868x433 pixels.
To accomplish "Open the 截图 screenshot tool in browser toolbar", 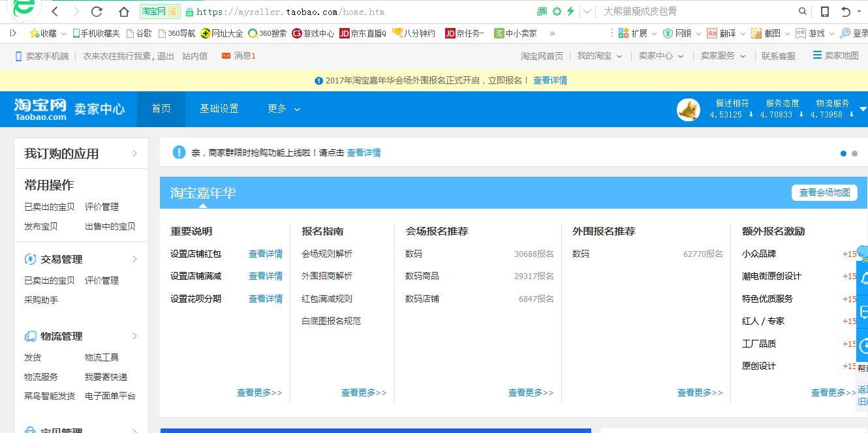I will pos(756,32).
